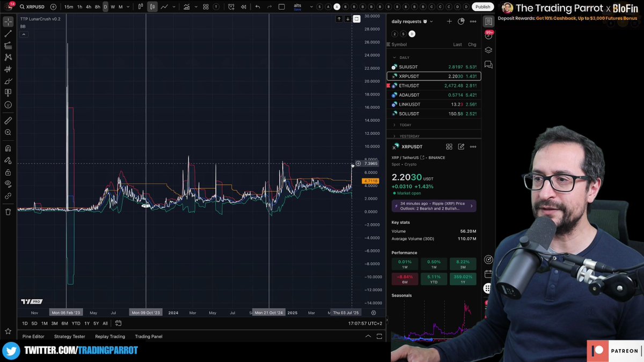The image size is (644, 362).
Task: Collapse the indicator legend chevron under BB
Action: (x=23, y=34)
